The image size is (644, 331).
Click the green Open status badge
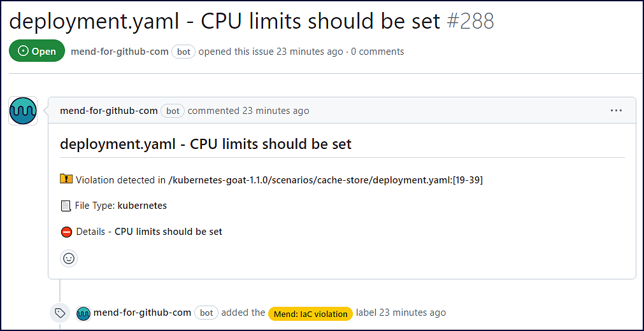(37, 52)
